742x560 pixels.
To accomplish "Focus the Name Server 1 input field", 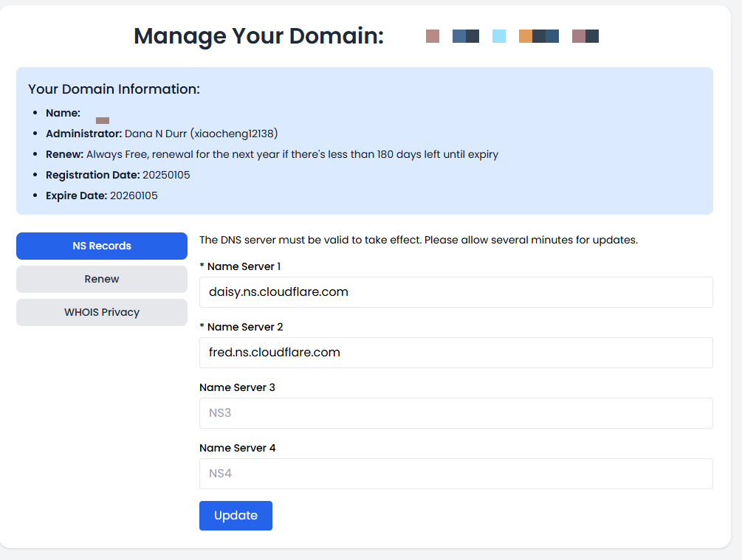I will (x=456, y=292).
